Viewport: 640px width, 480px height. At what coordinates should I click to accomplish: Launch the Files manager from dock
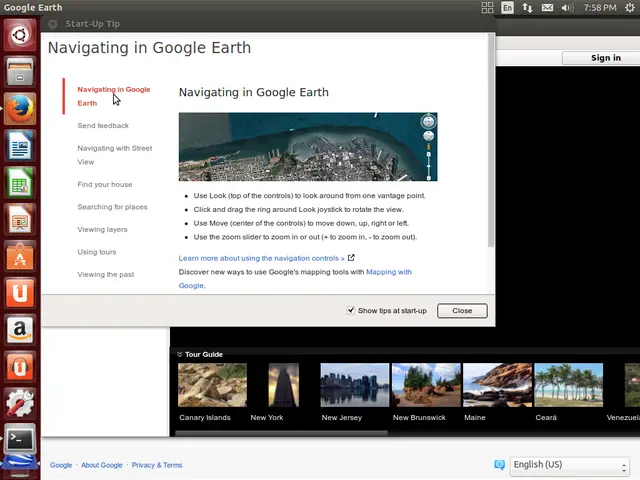click(x=20, y=71)
